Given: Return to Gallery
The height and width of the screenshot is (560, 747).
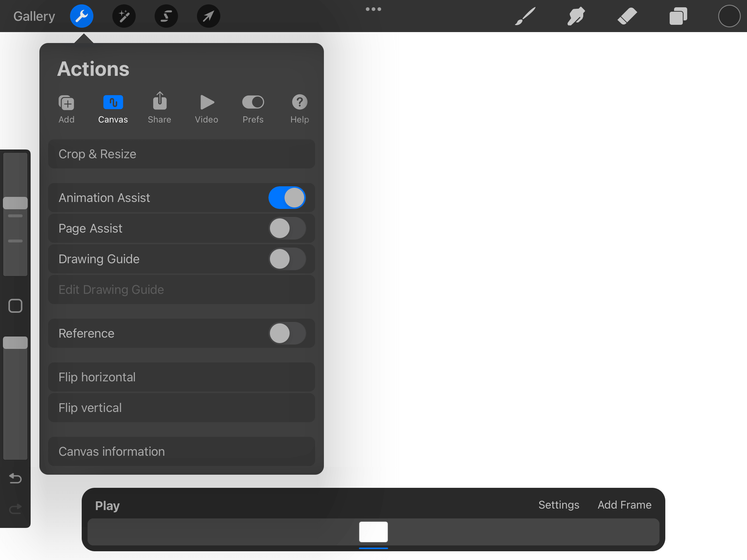Looking at the screenshot, I should click(x=34, y=16).
